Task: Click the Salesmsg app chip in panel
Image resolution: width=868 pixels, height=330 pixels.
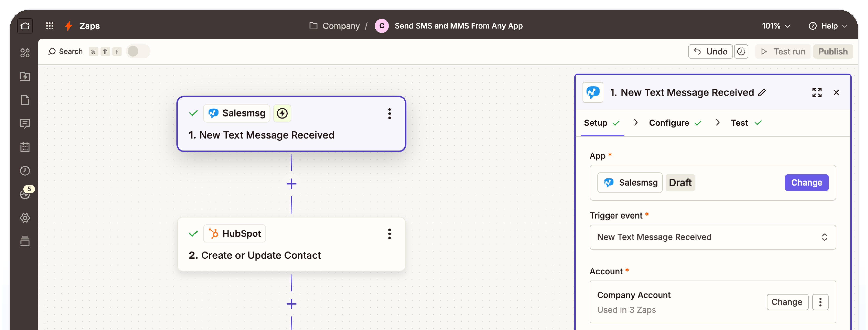Action: click(x=630, y=183)
